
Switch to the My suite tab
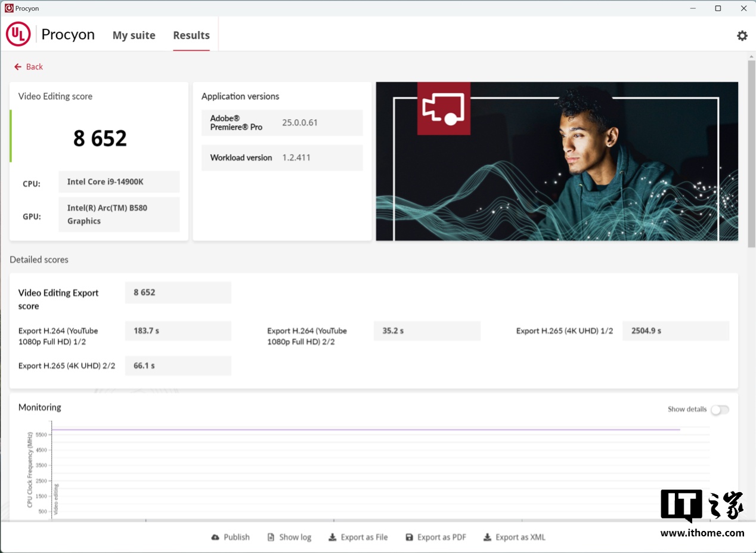[x=134, y=36]
